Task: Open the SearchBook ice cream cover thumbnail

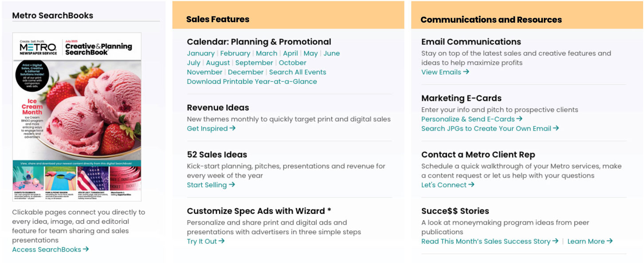Action: coord(77,117)
